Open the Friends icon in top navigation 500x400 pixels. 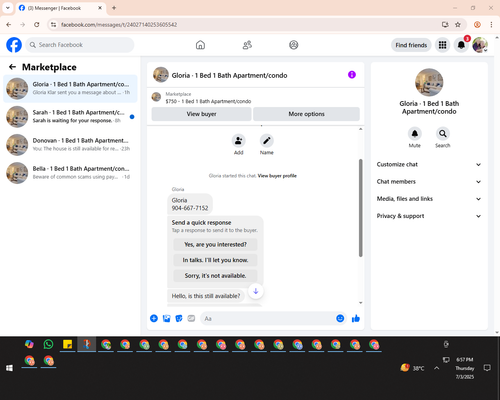click(x=247, y=45)
